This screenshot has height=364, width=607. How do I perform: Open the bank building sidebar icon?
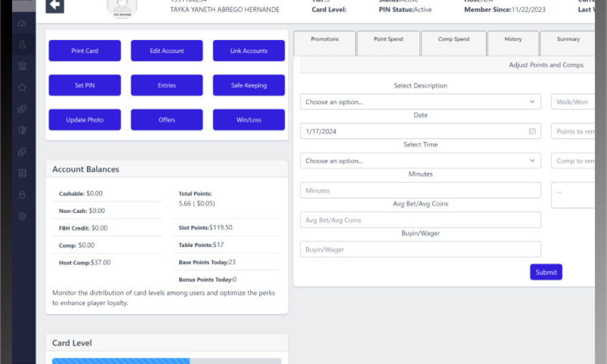[22, 66]
